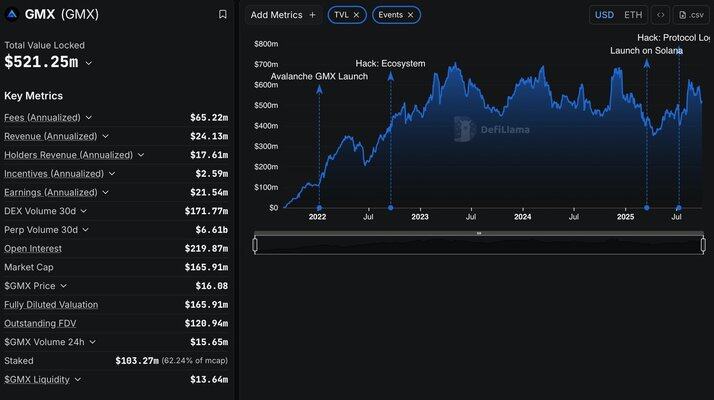Open the embed chart code icon

660,15
